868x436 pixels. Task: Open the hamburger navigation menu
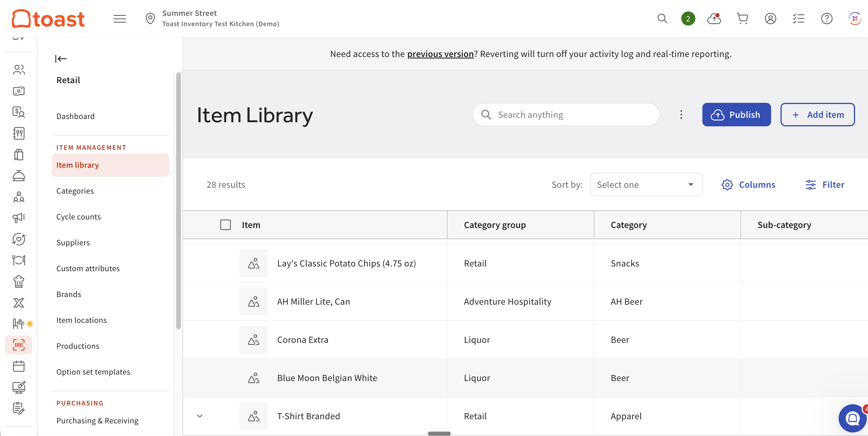pos(120,19)
